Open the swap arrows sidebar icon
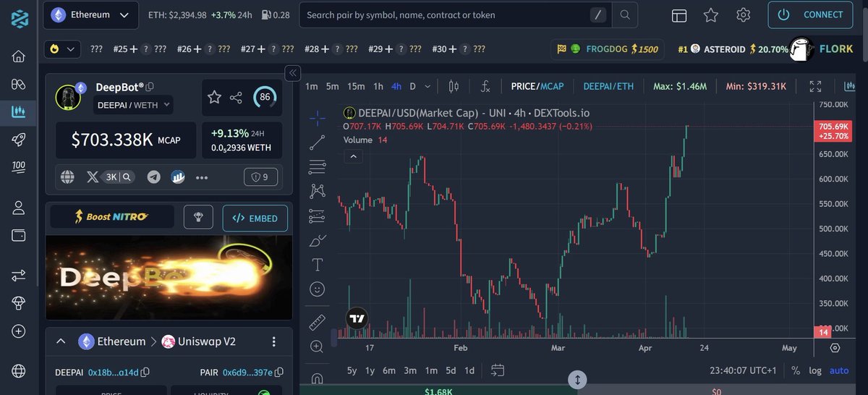 (19, 276)
